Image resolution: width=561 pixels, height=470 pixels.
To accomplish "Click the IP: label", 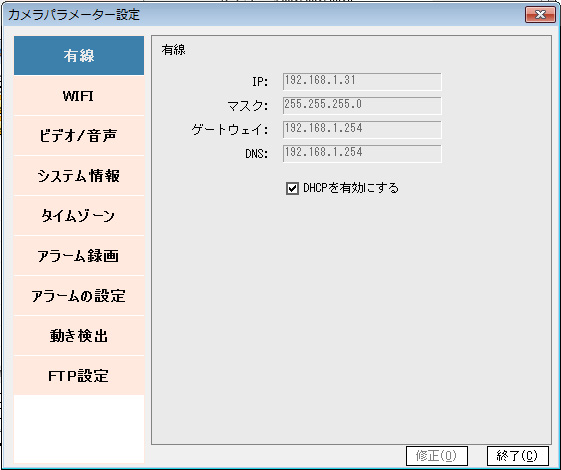I will 260,82.
